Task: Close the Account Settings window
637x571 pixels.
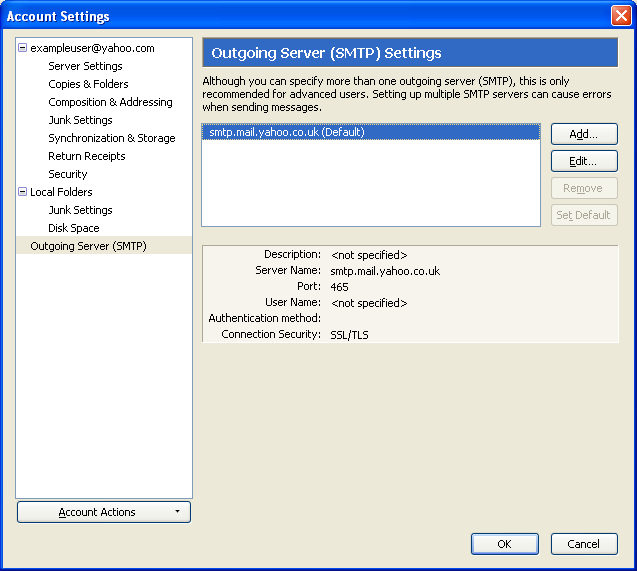Action: coord(621,16)
